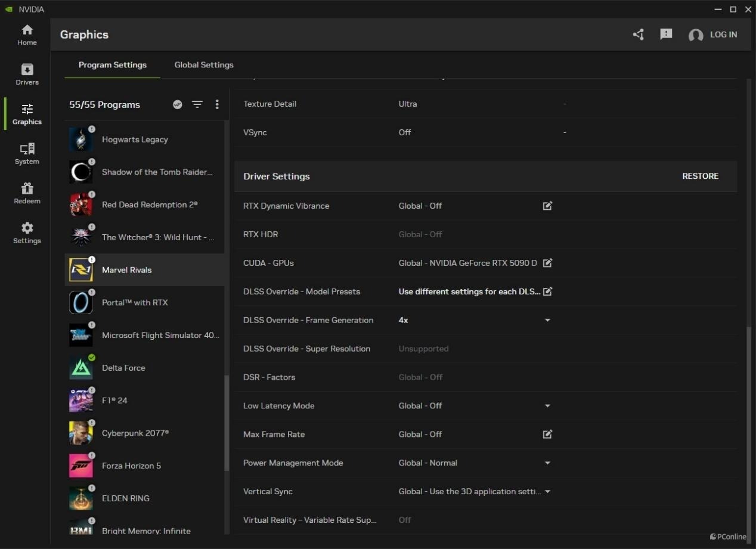The width and height of the screenshot is (756, 549).
Task: Select Cyberpunk 2077 in programs list
Action: tap(135, 433)
